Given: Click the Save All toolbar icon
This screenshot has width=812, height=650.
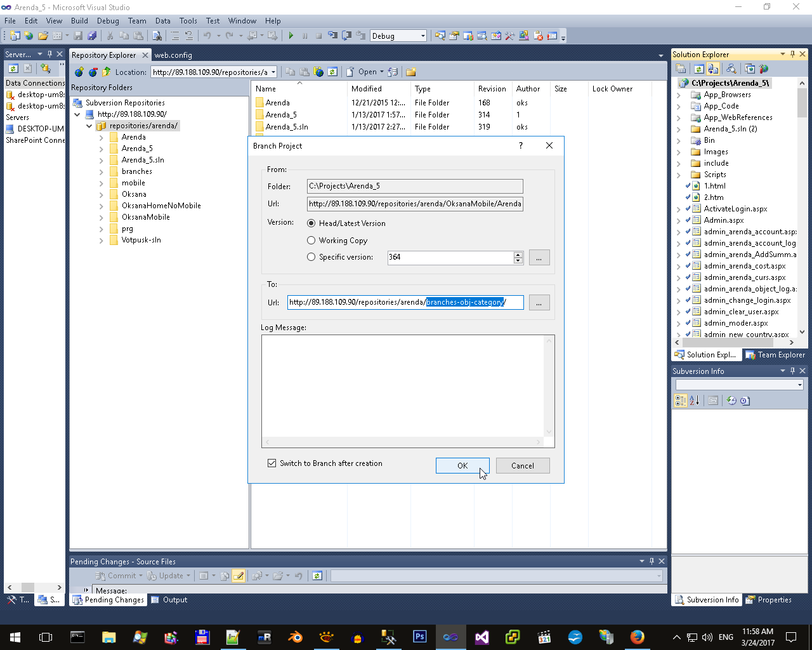Looking at the screenshot, I should tap(92, 36).
